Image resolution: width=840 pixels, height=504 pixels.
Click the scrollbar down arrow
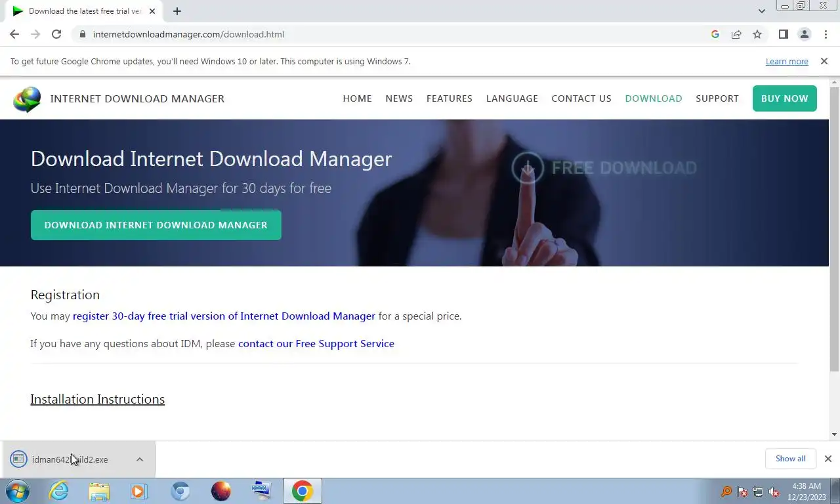click(x=834, y=434)
